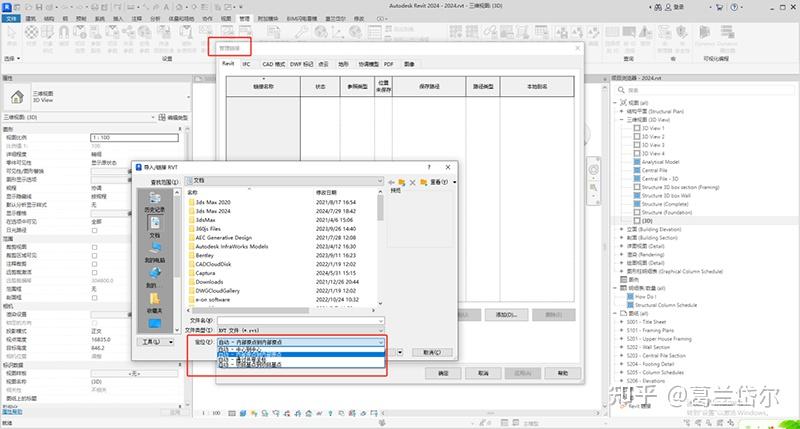Screen dimensions: 800x429
Task: Open the steering wheel navigation tool
Action: coord(593,170)
